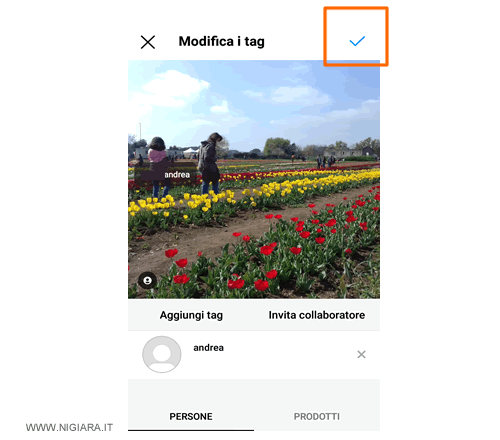Image resolution: width=500 pixels, height=440 pixels.
Task: Tap the Aggiungi tag button
Action: pyautogui.click(x=191, y=315)
